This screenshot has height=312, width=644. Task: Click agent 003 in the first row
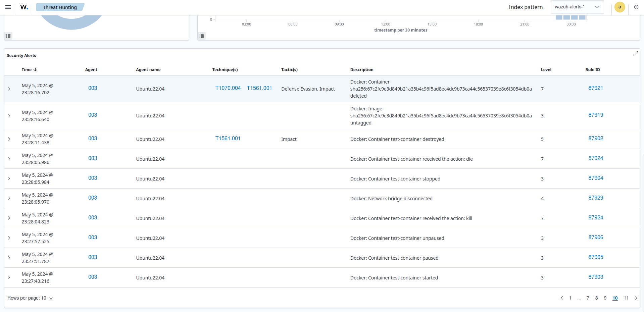tap(92, 88)
